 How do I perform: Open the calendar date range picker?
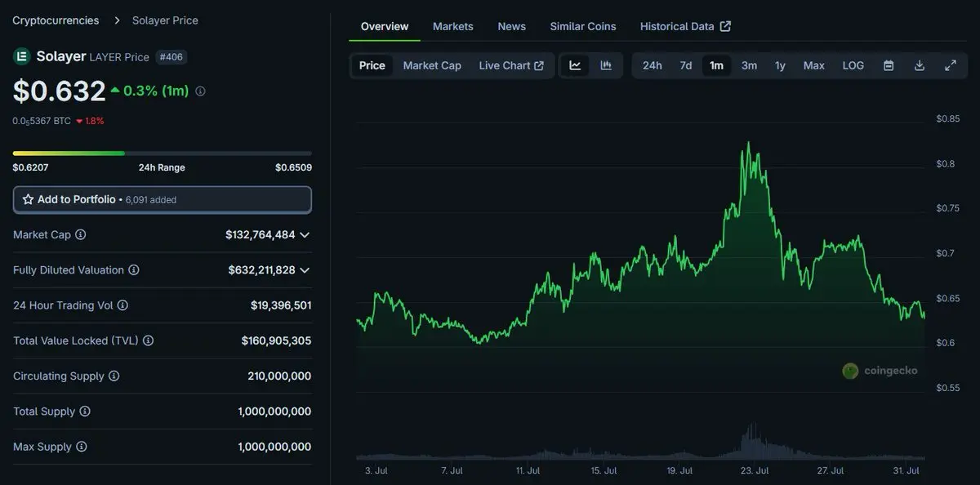889,65
